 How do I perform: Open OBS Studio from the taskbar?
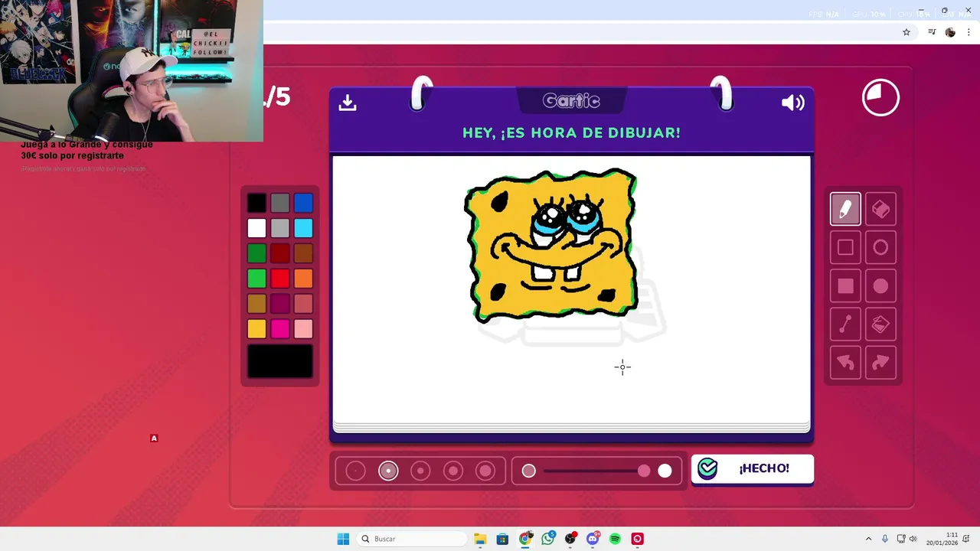[570, 539]
